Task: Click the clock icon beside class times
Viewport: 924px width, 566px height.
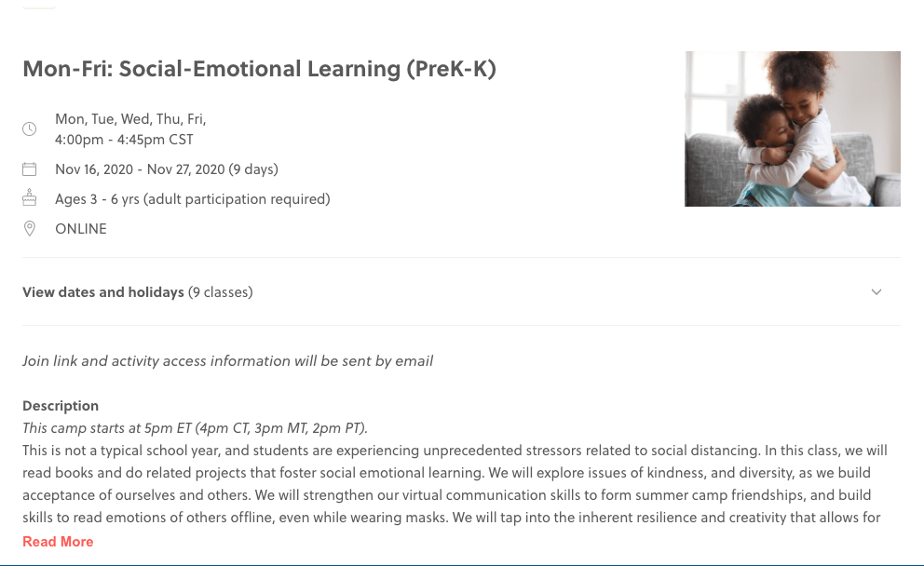Action: pyautogui.click(x=30, y=128)
